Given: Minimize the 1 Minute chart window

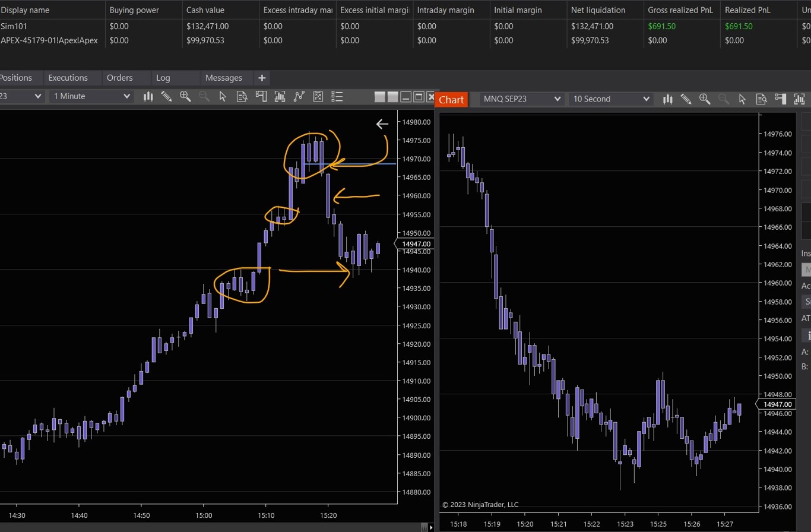Looking at the screenshot, I should pos(406,97).
